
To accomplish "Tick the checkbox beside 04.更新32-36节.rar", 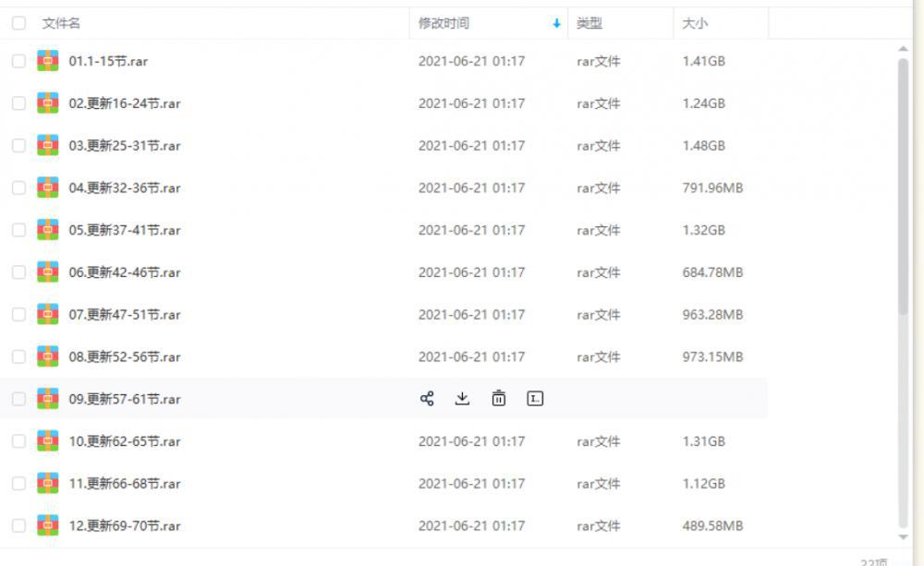I will [18, 187].
